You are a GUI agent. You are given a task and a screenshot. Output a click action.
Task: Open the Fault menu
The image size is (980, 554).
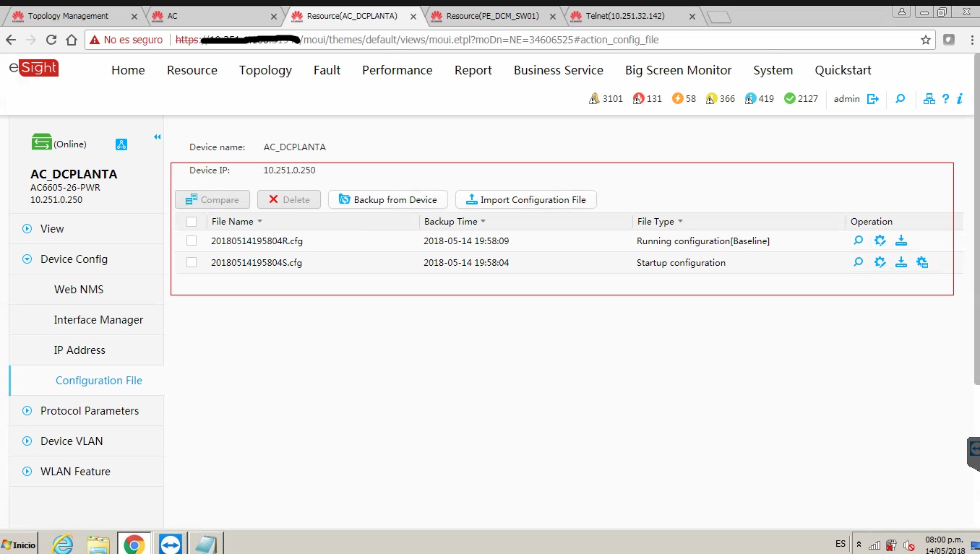click(327, 70)
